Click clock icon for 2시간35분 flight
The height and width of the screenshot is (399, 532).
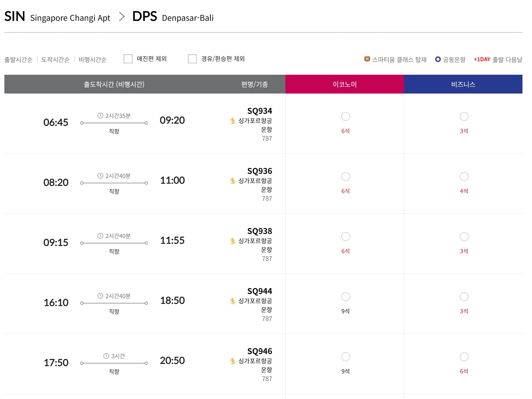click(x=100, y=115)
